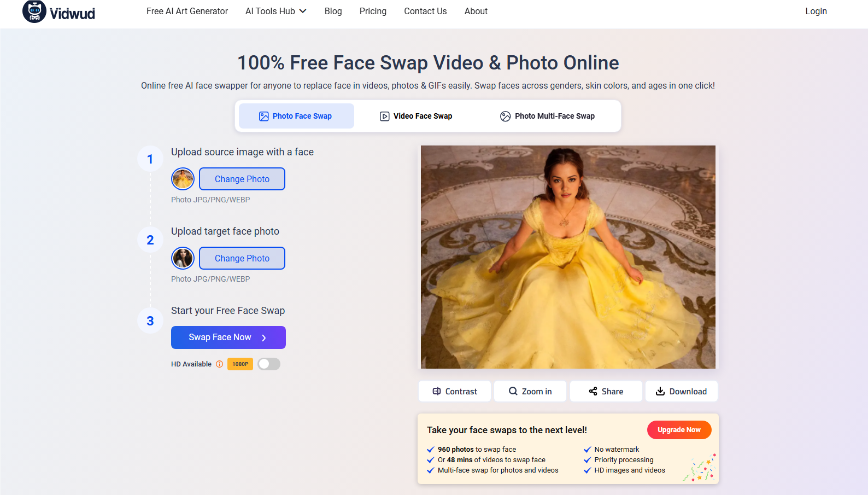
Task: Click the 'Upload source image with a face' text
Action: pos(242,152)
